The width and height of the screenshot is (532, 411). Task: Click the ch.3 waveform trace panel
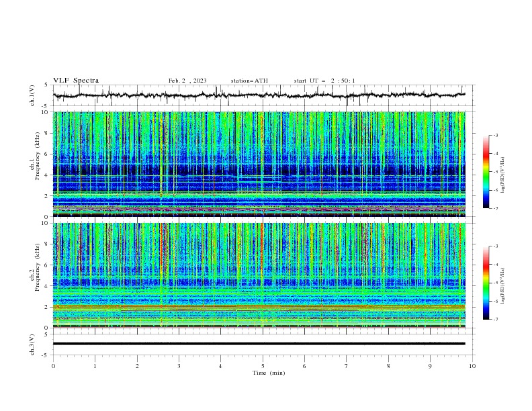point(264,345)
